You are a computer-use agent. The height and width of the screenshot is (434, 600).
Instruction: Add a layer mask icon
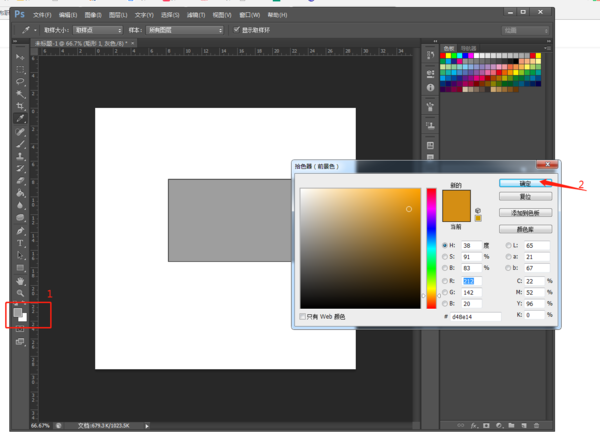(486, 425)
